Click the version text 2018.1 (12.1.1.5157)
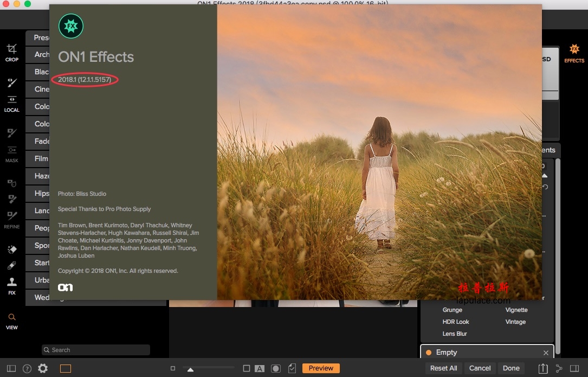 [x=85, y=80]
